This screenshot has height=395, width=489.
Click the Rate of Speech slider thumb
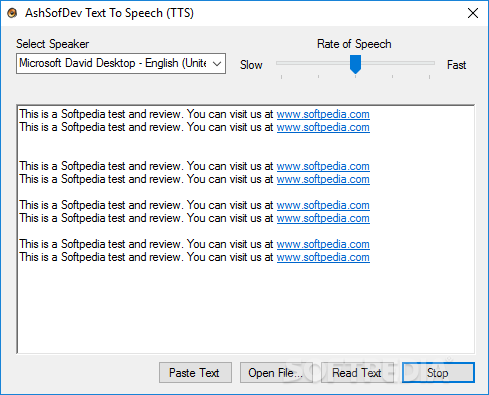click(355, 64)
